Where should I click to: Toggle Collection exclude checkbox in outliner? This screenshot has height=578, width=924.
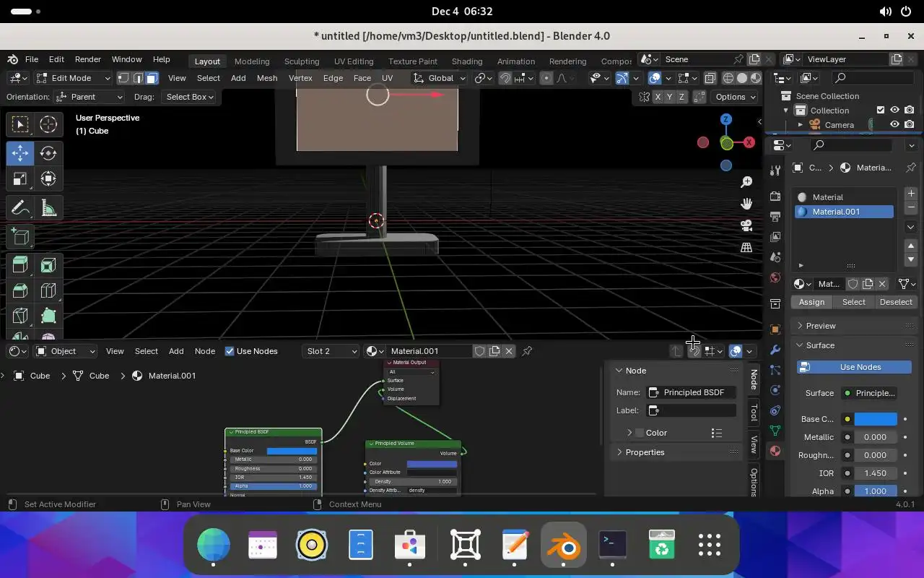(x=880, y=111)
